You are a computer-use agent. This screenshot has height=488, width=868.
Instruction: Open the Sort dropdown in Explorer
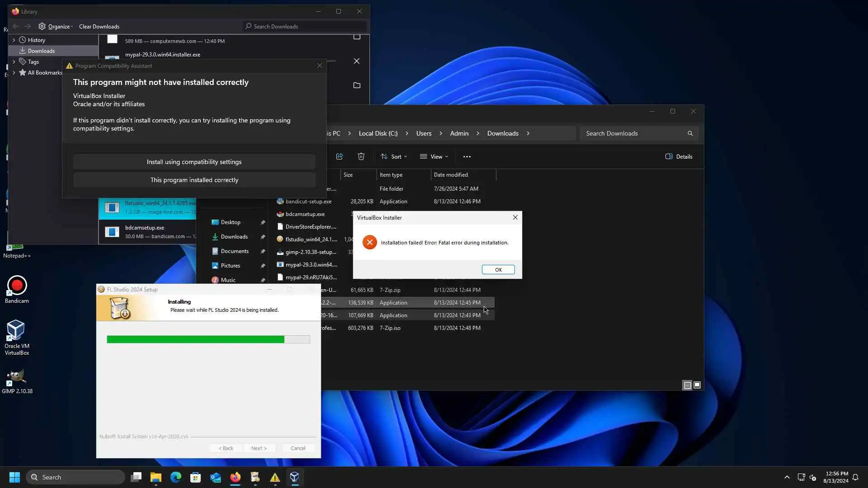(x=394, y=156)
